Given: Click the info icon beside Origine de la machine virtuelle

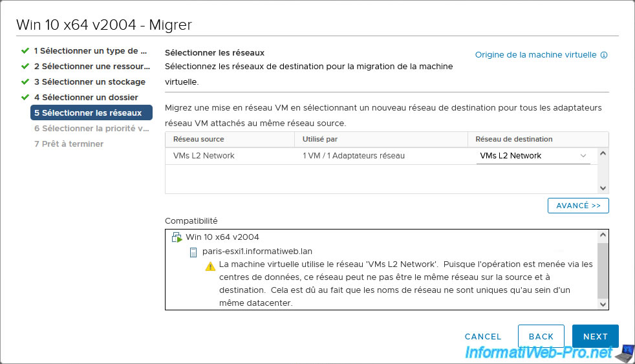Looking at the screenshot, I should (603, 55).
